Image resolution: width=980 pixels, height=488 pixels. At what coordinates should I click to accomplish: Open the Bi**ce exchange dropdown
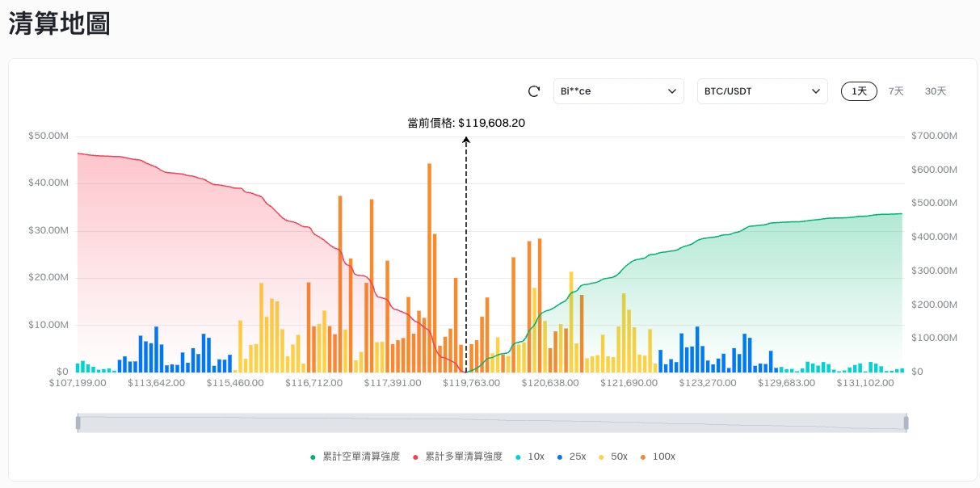click(x=618, y=91)
